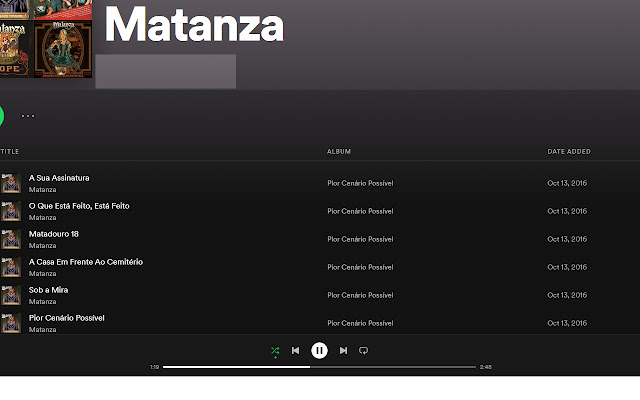Click album art thumbnail for A Sua Assinatura
Viewport: 640px width, 400px height.
click(11, 183)
